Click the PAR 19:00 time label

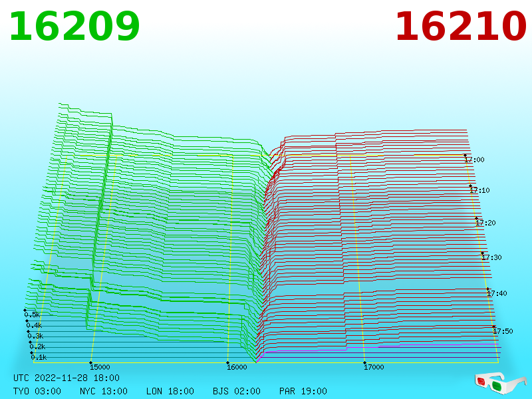pos(303,391)
